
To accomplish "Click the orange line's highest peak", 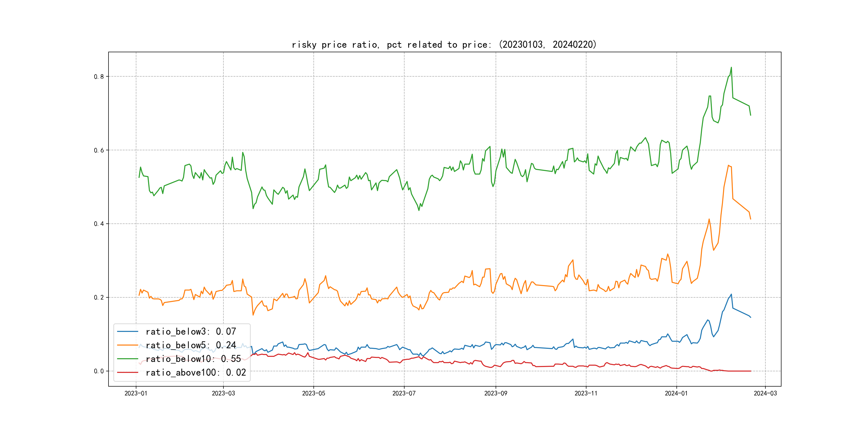I will tap(728, 166).
